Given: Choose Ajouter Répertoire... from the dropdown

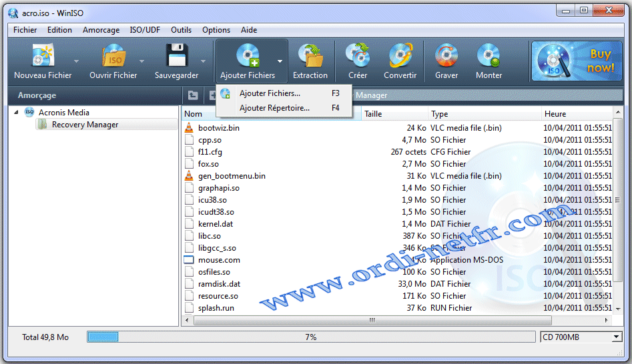Looking at the screenshot, I should (284, 108).
